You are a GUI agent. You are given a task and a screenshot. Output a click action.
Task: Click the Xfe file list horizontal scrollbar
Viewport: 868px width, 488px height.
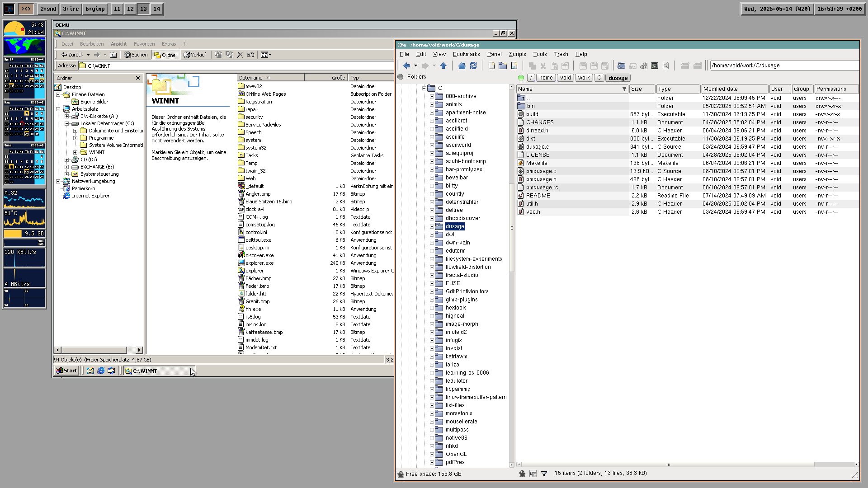[x=668, y=465]
